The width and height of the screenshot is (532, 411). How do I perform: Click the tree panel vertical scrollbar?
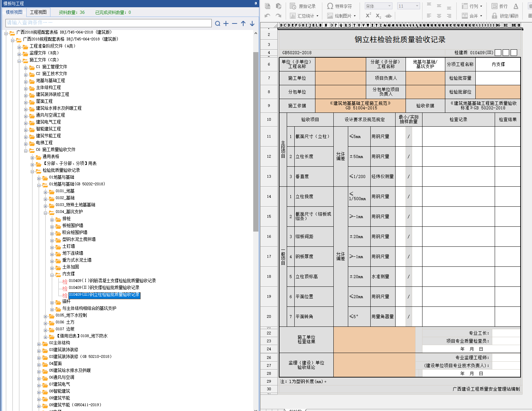256,141
